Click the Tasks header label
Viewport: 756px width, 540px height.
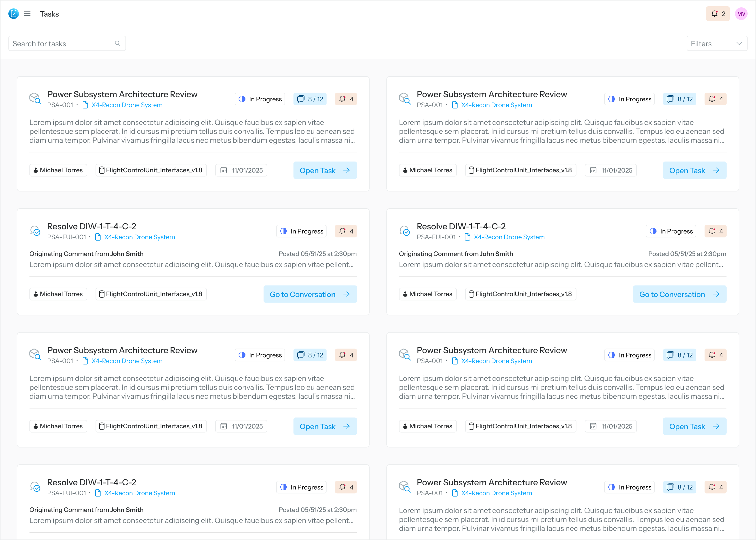click(49, 14)
